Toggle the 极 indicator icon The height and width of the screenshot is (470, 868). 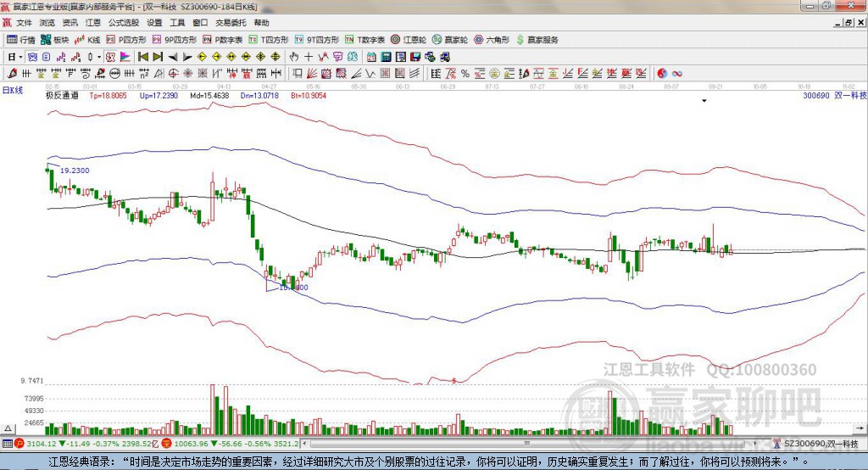pyautogui.click(x=111, y=57)
